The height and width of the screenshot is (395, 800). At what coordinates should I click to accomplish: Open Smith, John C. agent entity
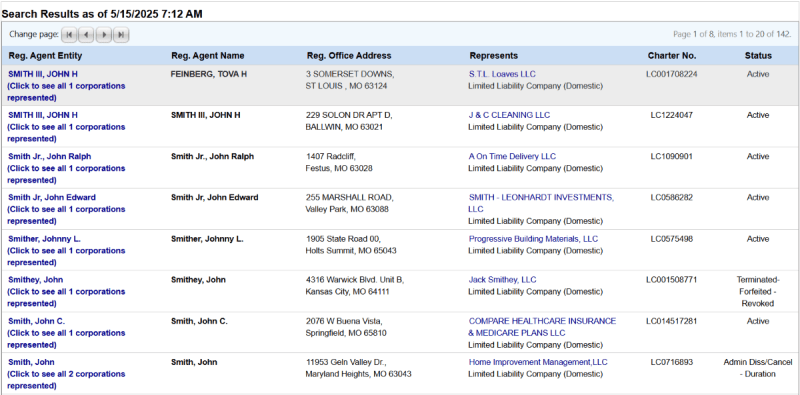click(x=36, y=321)
